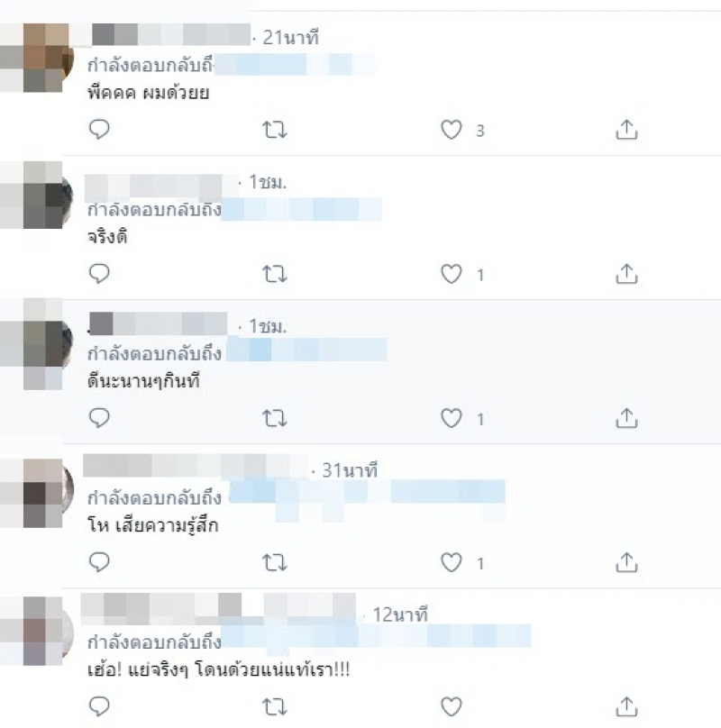Open the 31นาที timestamp link
The height and width of the screenshot is (728, 721).
pyautogui.click(x=350, y=470)
